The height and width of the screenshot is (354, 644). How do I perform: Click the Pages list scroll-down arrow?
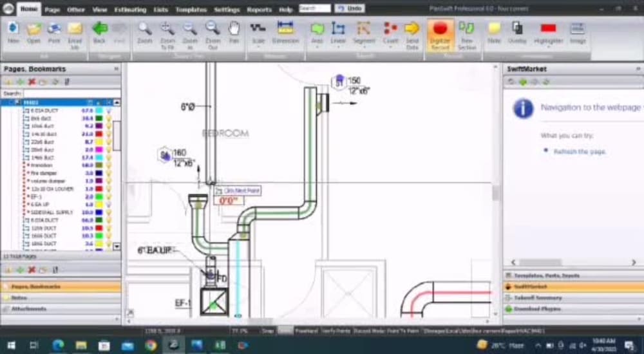pos(117,247)
